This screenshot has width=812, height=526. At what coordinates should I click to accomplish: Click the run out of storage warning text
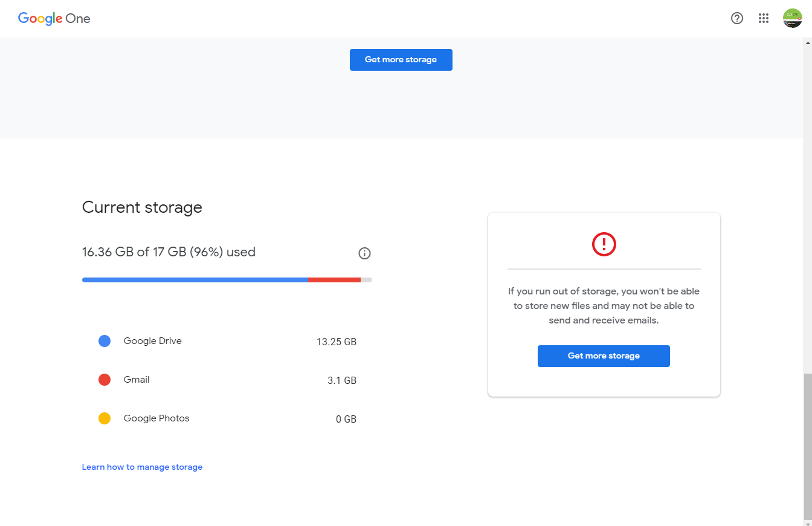point(604,306)
